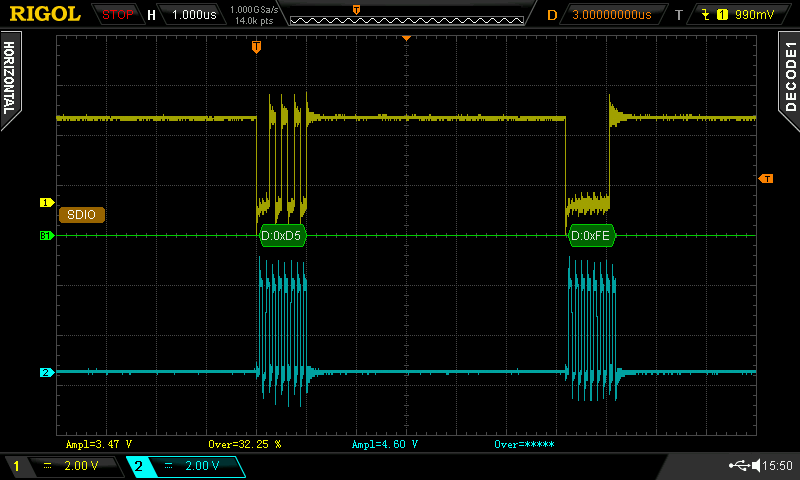Click the trigger rising edge slope icon

click(708, 15)
